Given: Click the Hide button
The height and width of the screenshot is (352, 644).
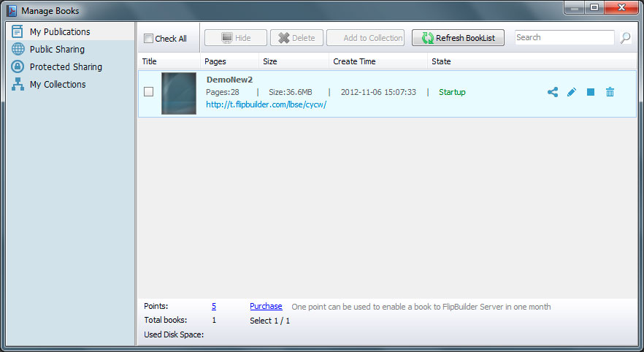Looking at the screenshot, I should [x=235, y=38].
